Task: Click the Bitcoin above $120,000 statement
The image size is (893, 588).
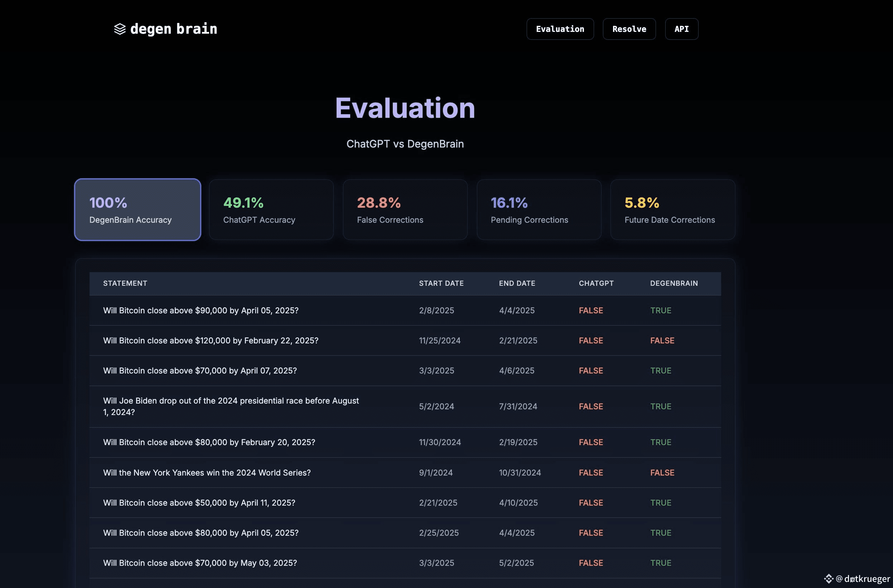Action: coord(211,340)
